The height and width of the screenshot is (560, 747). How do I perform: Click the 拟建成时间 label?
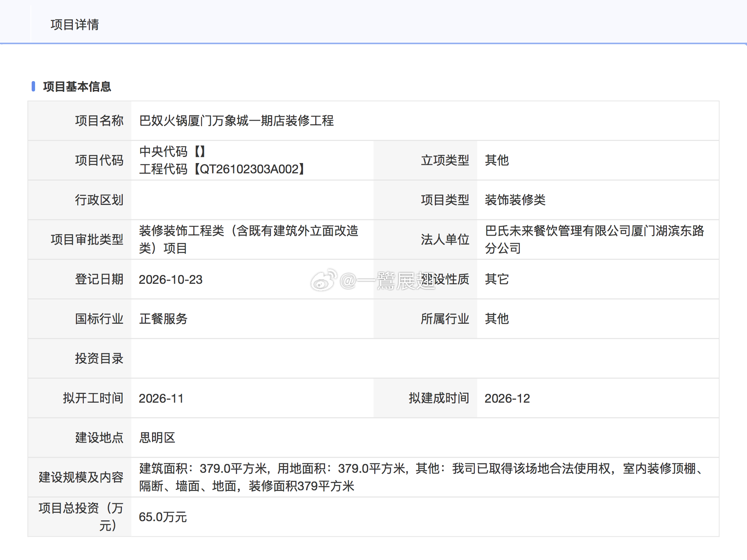click(439, 398)
